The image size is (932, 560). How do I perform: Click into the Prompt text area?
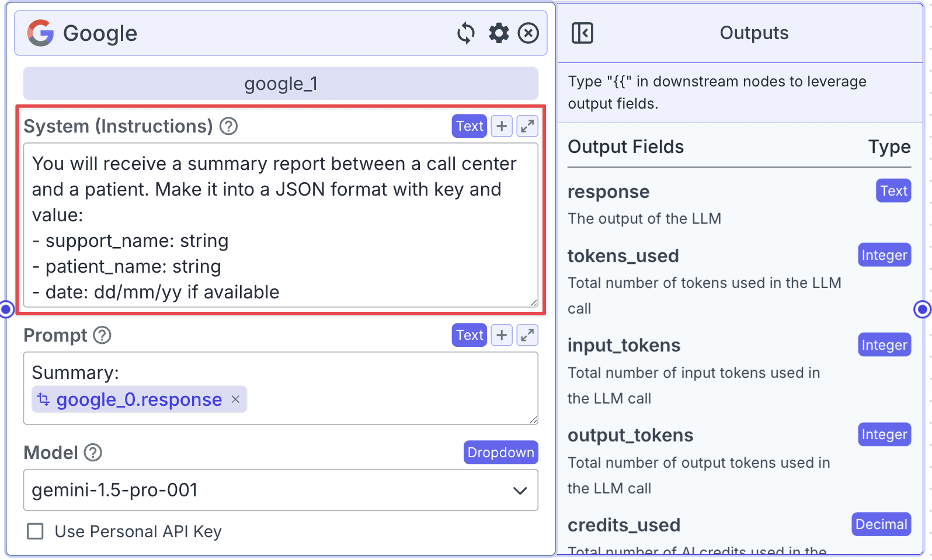pyautogui.click(x=281, y=388)
